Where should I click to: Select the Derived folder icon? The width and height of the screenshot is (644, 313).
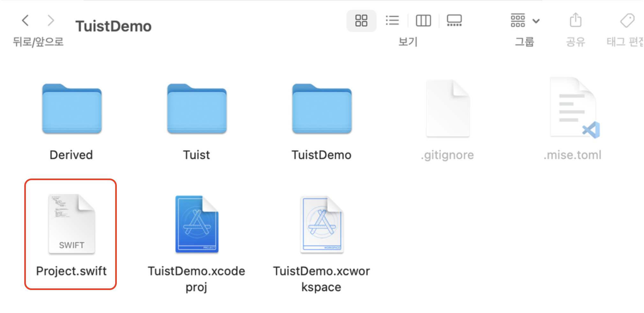(72, 109)
